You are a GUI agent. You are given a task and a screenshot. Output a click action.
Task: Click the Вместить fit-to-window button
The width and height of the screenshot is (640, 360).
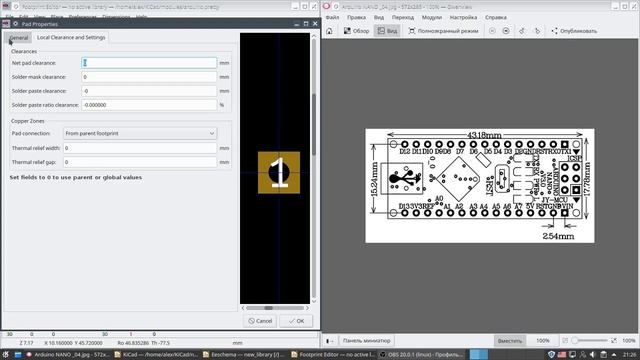pyautogui.click(x=510, y=340)
